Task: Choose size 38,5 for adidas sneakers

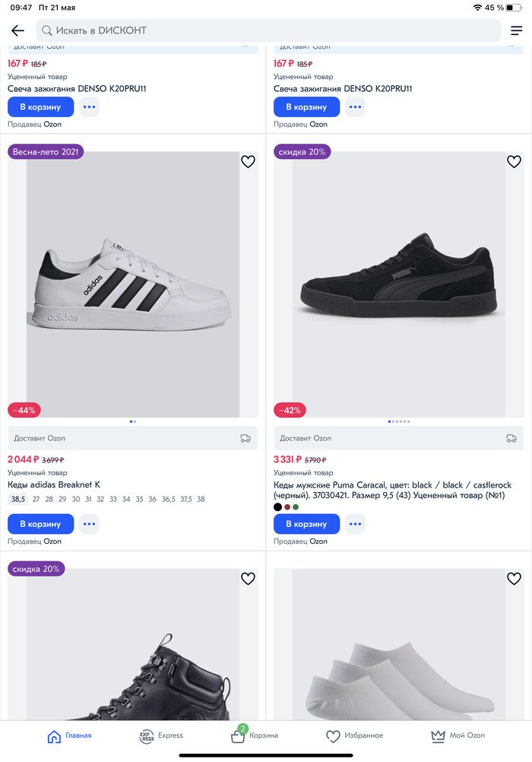Action: point(18,499)
